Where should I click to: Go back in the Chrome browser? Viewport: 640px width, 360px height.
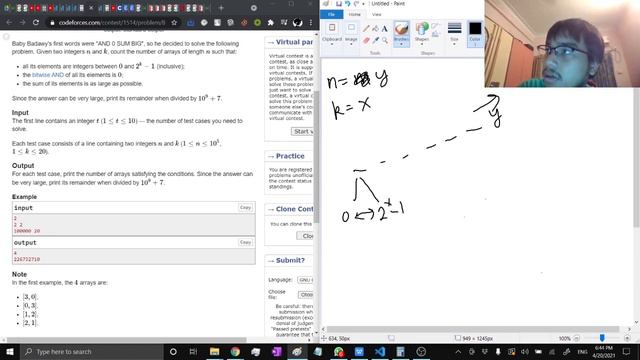pos(9,22)
